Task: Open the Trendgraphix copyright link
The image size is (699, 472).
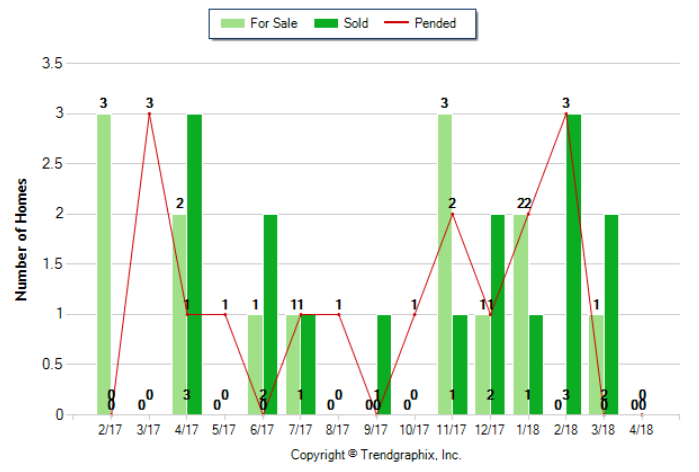Action: [376, 455]
